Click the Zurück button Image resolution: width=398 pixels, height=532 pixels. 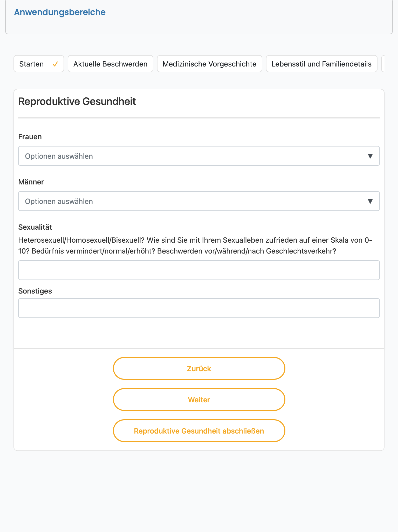point(199,368)
